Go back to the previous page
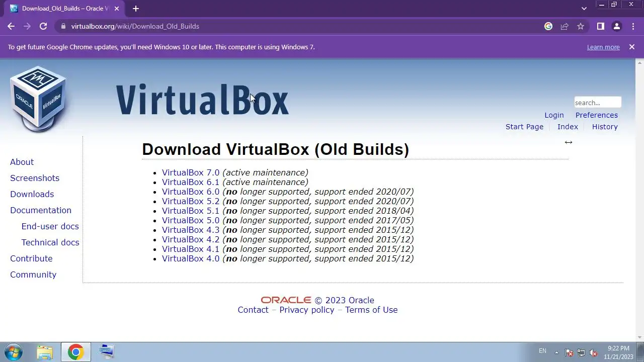 tap(11, 26)
